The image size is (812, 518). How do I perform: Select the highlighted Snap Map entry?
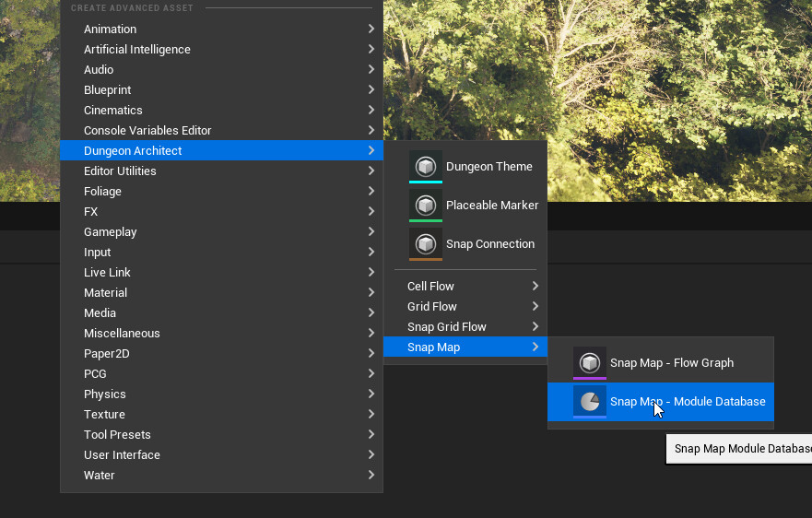click(x=465, y=347)
